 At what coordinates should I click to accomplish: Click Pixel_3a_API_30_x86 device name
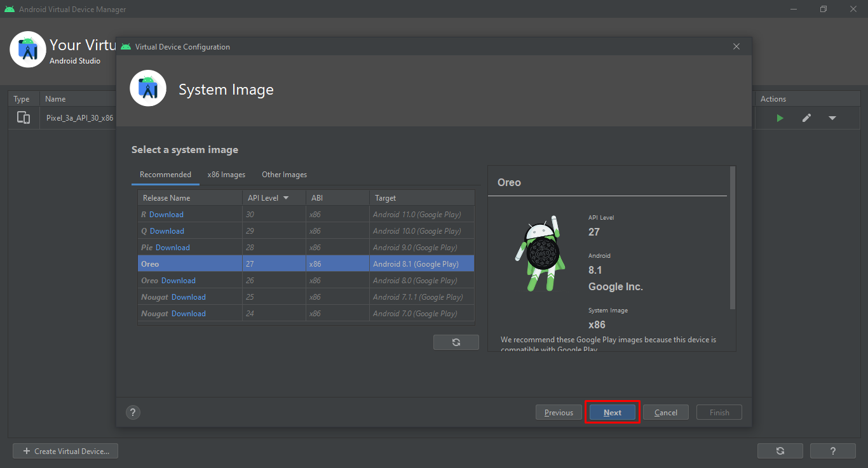point(80,118)
